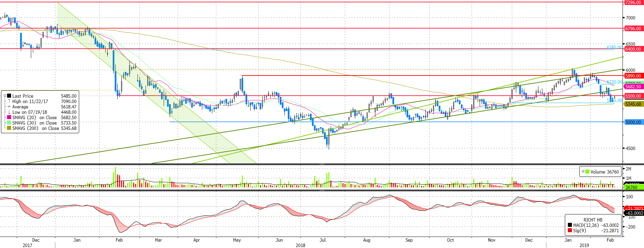
Task: Click the green Volume legend swatch
Action: pos(587,172)
